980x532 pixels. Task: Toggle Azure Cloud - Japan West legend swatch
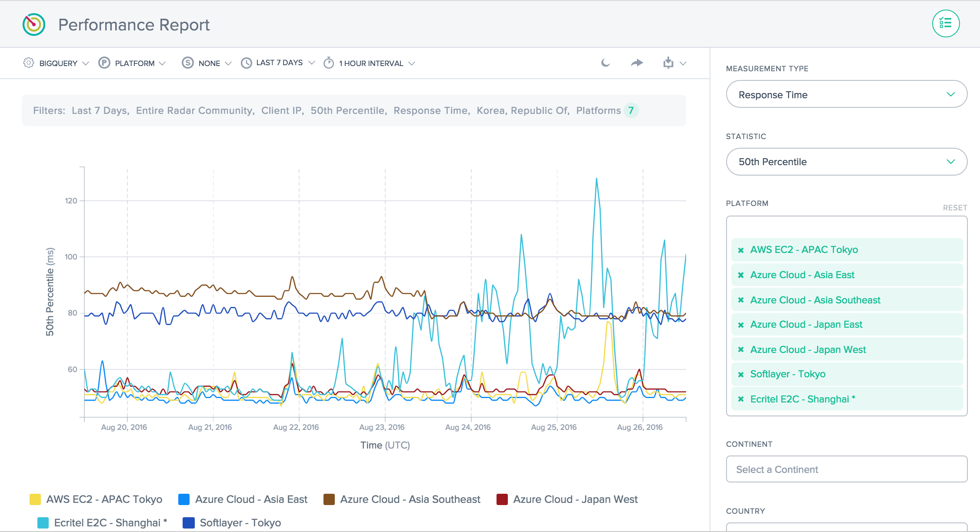[502, 499]
